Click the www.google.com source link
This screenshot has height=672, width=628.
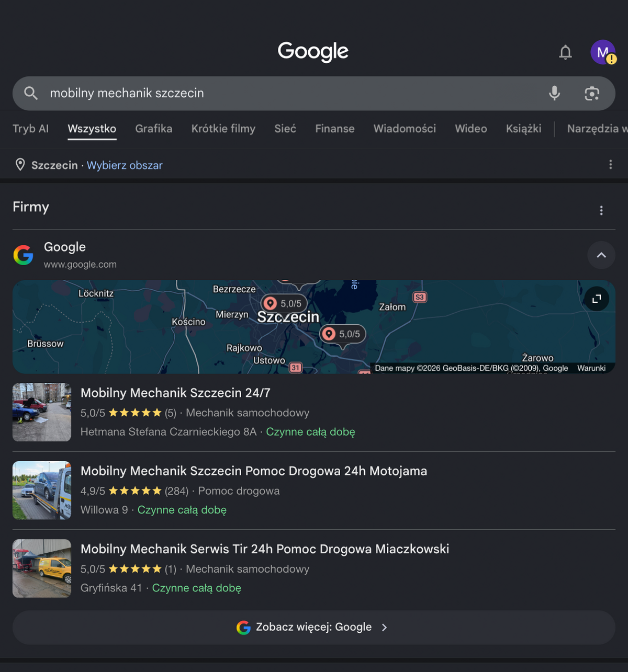click(80, 265)
